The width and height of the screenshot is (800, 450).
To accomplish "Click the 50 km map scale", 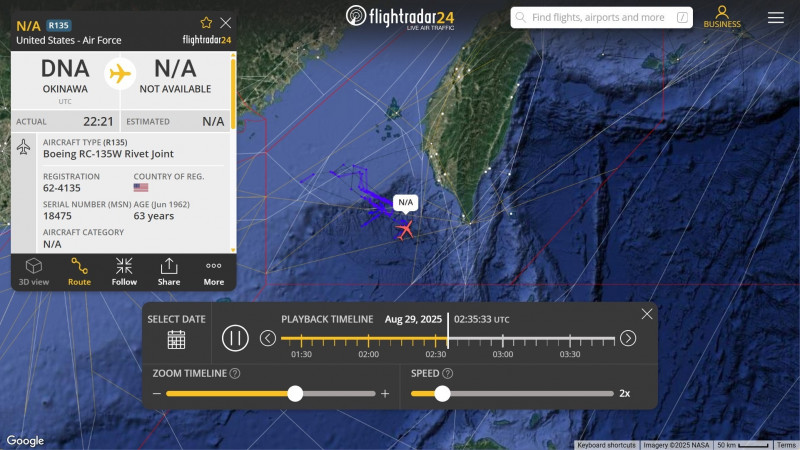I will (x=743, y=445).
